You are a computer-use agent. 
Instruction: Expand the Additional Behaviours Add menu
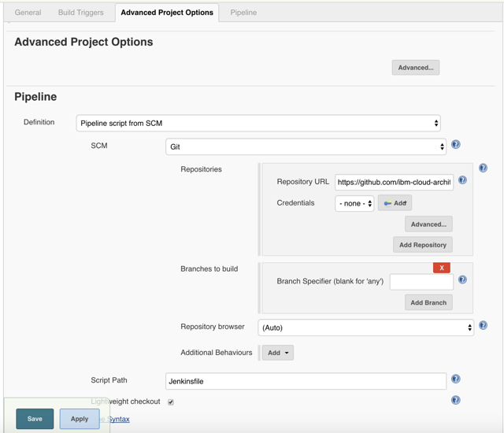pos(278,353)
